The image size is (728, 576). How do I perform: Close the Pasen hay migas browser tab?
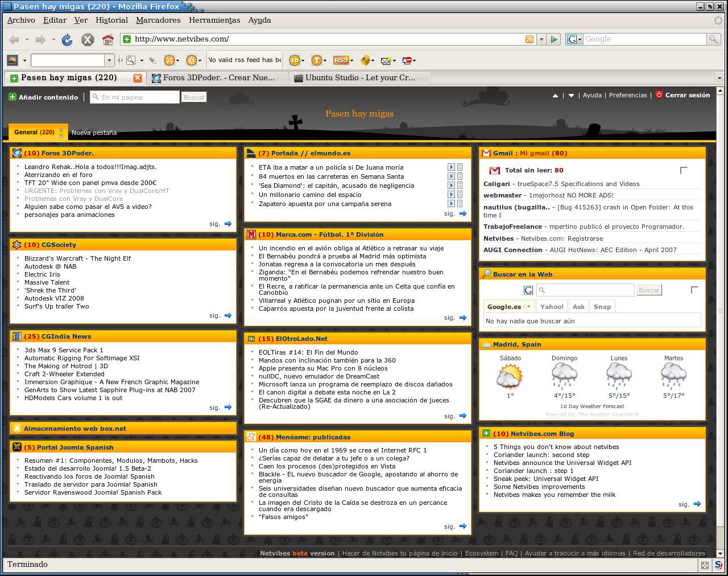138,77
